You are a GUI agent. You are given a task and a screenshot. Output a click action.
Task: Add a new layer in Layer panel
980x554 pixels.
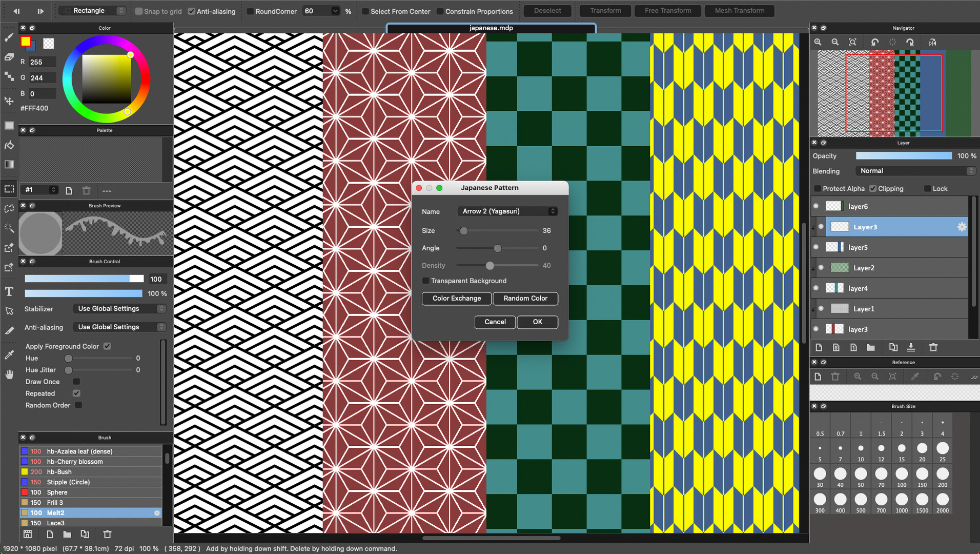point(819,347)
